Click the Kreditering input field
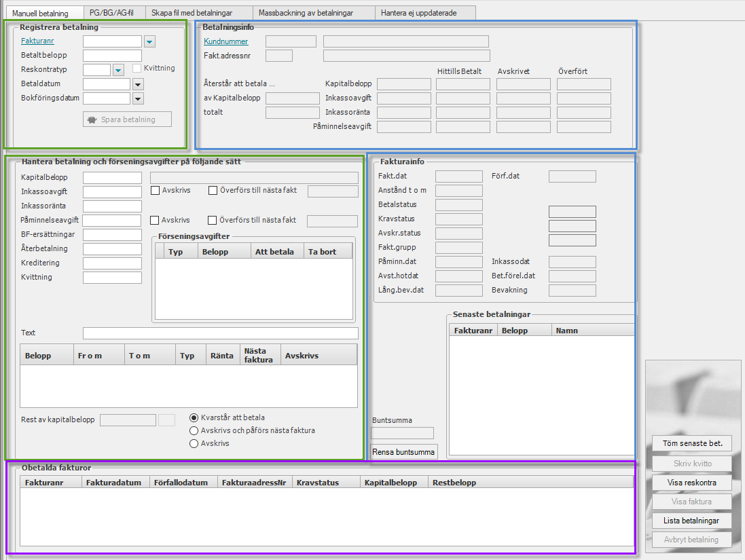Screen dimensions: 745x560 [x=112, y=263]
